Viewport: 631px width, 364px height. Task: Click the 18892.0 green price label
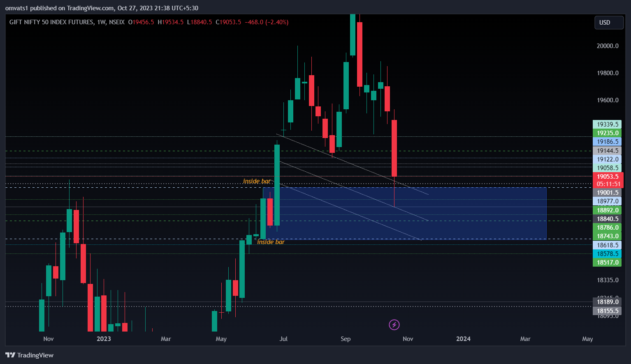(x=607, y=210)
